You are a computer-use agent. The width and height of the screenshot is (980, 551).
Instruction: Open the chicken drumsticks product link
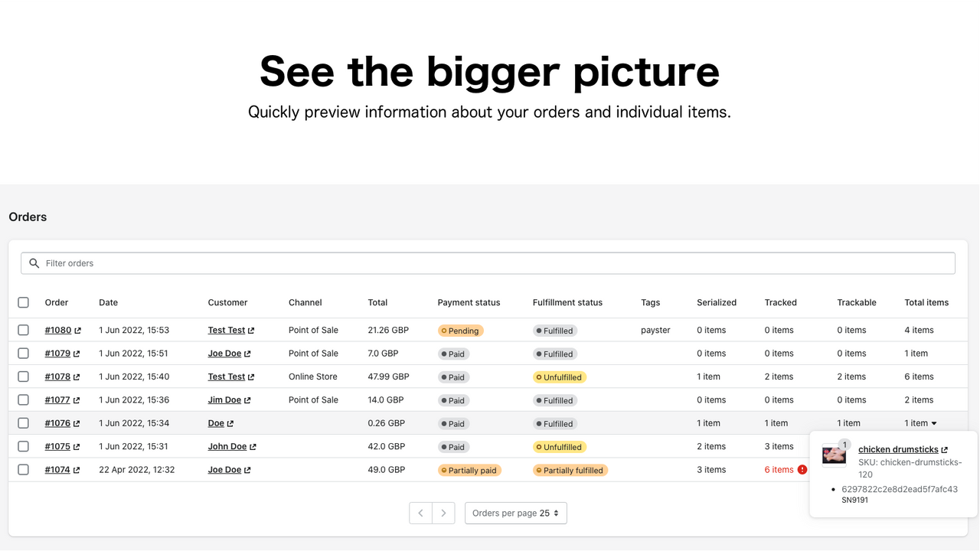[897, 449]
